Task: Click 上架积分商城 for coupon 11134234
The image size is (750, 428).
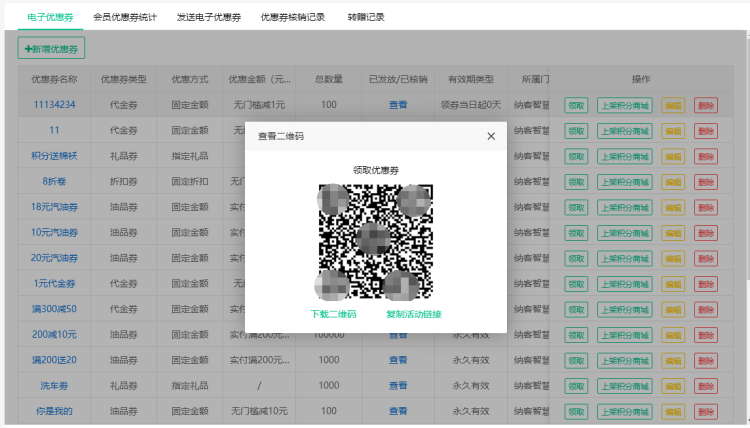Action: click(x=625, y=105)
